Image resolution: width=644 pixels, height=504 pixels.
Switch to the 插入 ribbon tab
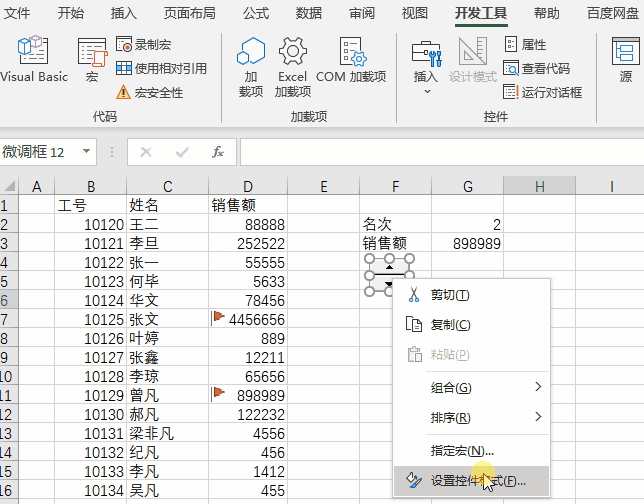pos(124,13)
